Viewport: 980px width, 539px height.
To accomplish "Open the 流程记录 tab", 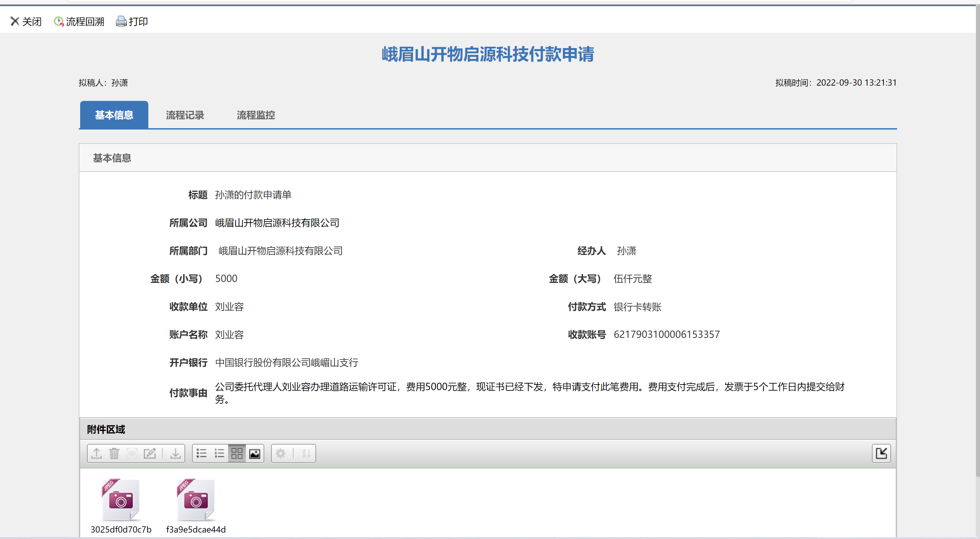I will (185, 115).
